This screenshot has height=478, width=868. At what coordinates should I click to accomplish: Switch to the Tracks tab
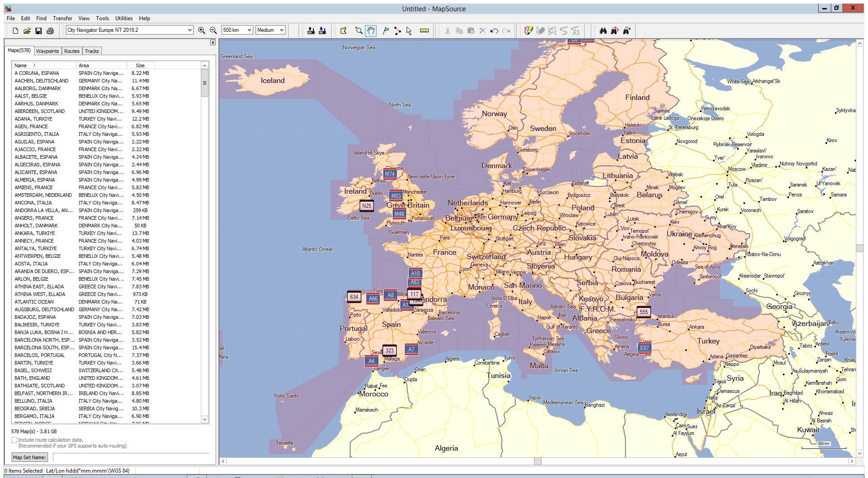pos(92,51)
